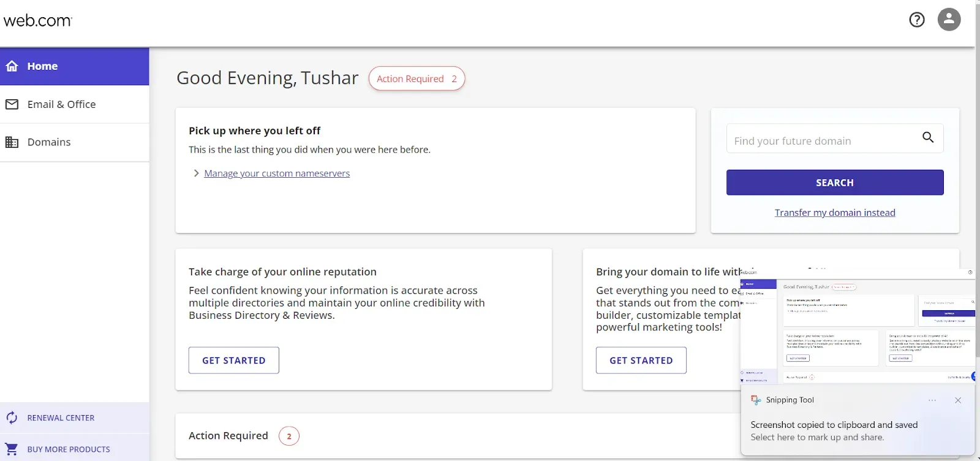The height and width of the screenshot is (461, 980).
Task: Click the magnifier icon in domain search field
Action: click(928, 137)
